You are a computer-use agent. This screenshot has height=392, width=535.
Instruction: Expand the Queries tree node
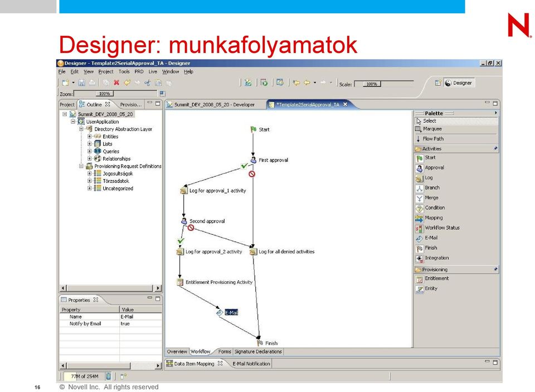pos(89,151)
